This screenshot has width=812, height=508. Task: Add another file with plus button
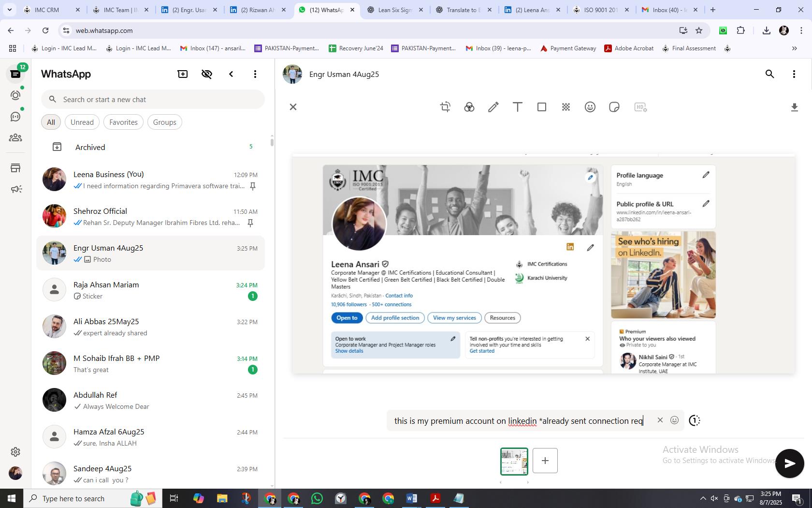[545, 461]
